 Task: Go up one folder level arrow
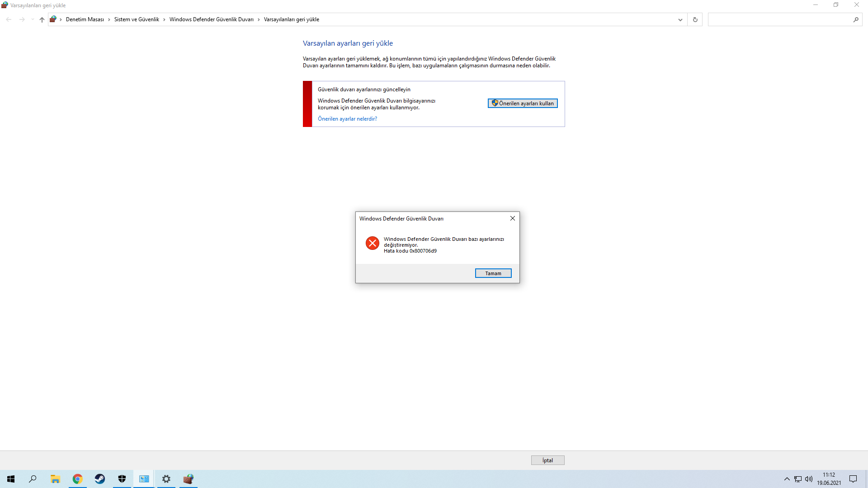click(x=42, y=19)
